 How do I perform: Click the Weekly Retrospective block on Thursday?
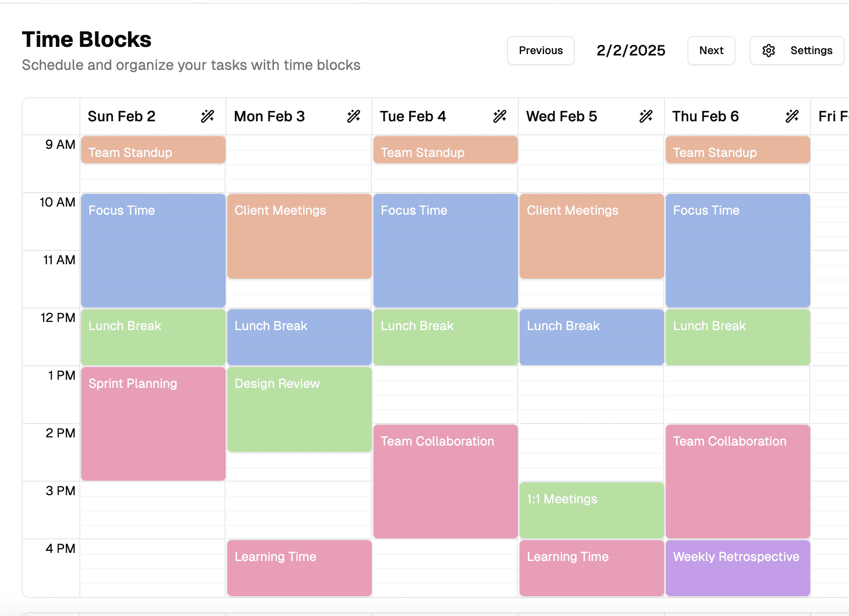pyautogui.click(x=738, y=567)
